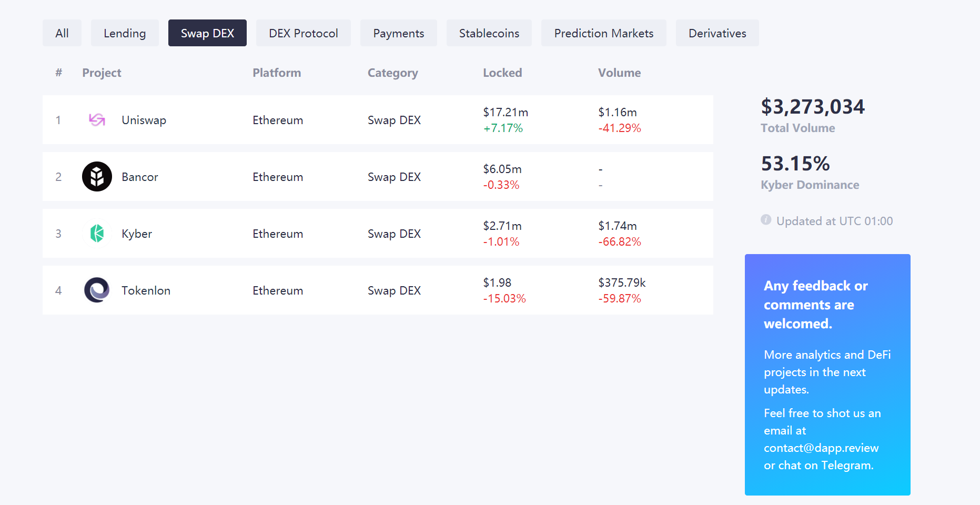Viewport: 980px width, 505px height.
Task: Click Ethereum platform in Bancor row
Action: click(x=278, y=177)
